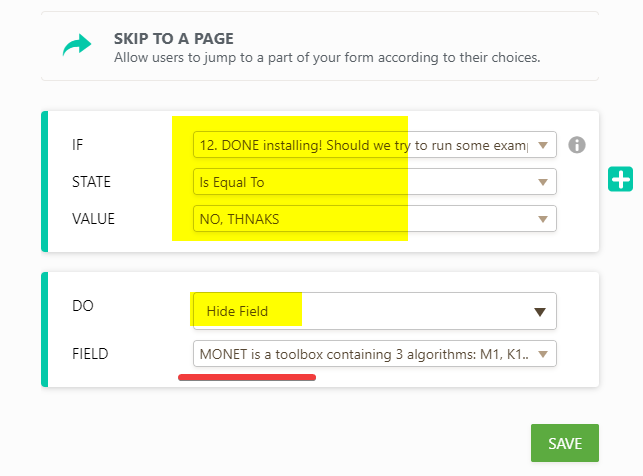Click the arrow on the 'NO, THNAKS' dropdown
Viewport: 643px width, 476px height.
coord(542,219)
